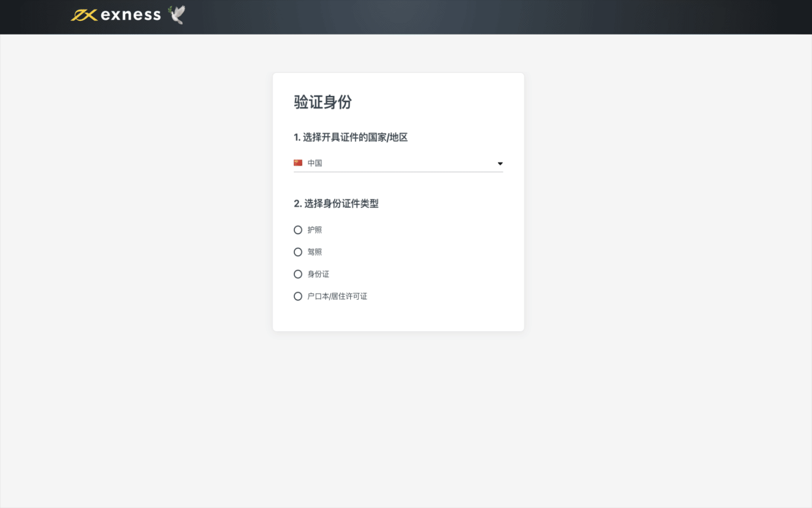
Task: Select the 户口本/居住许可证 radio button
Action: coord(298,296)
